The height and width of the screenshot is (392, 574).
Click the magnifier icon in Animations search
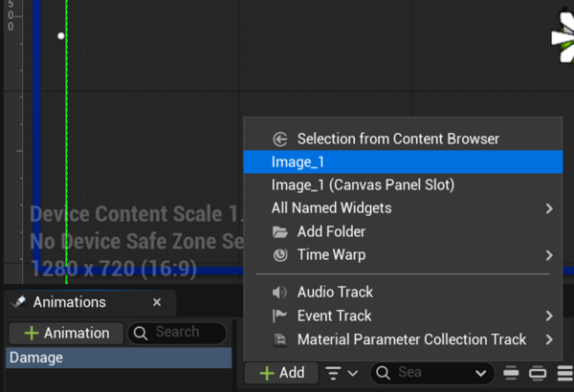(x=141, y=333)
